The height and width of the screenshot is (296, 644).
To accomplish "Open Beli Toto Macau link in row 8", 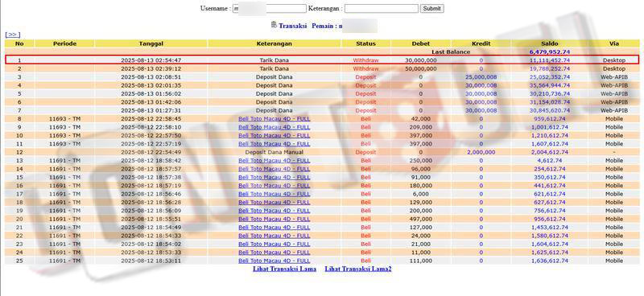I will click(x=274, y=119).
